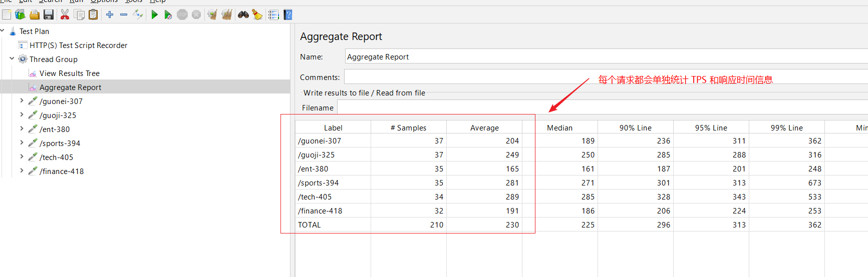Click the 90% Line column header
Viewport: 868px width, 277px height.
pos(635,128)
